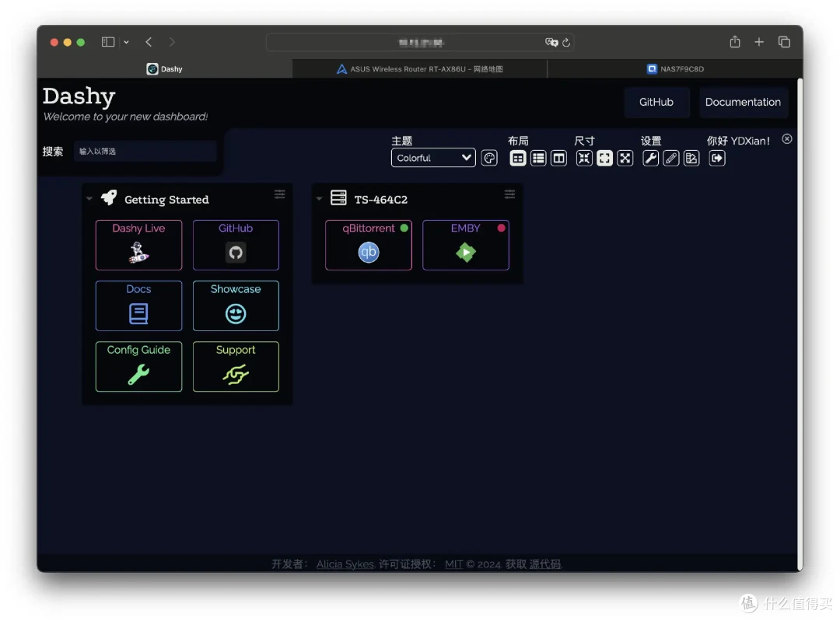Open the Support tile
This screenshot has height=621, width=840.
pyautogui.click(x=236, y=366)
